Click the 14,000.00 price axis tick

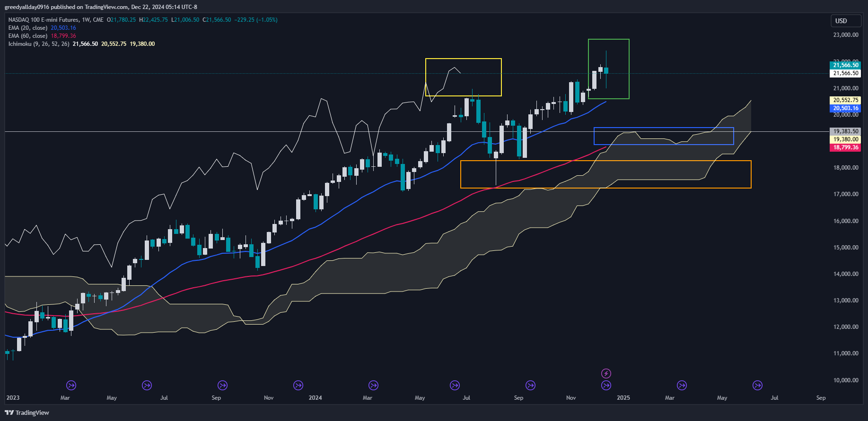pos(846,274)
